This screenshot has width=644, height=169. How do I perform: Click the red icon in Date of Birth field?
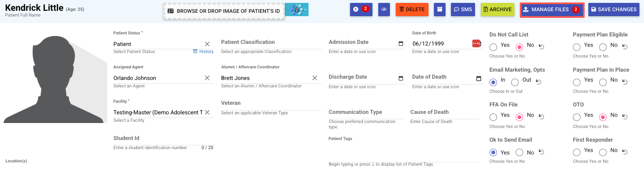tap(476, 43)
